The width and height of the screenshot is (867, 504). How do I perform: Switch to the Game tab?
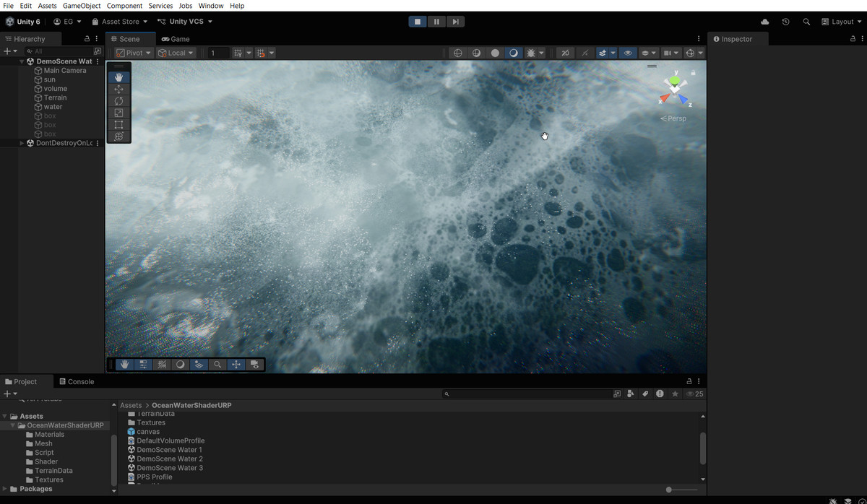176,39
